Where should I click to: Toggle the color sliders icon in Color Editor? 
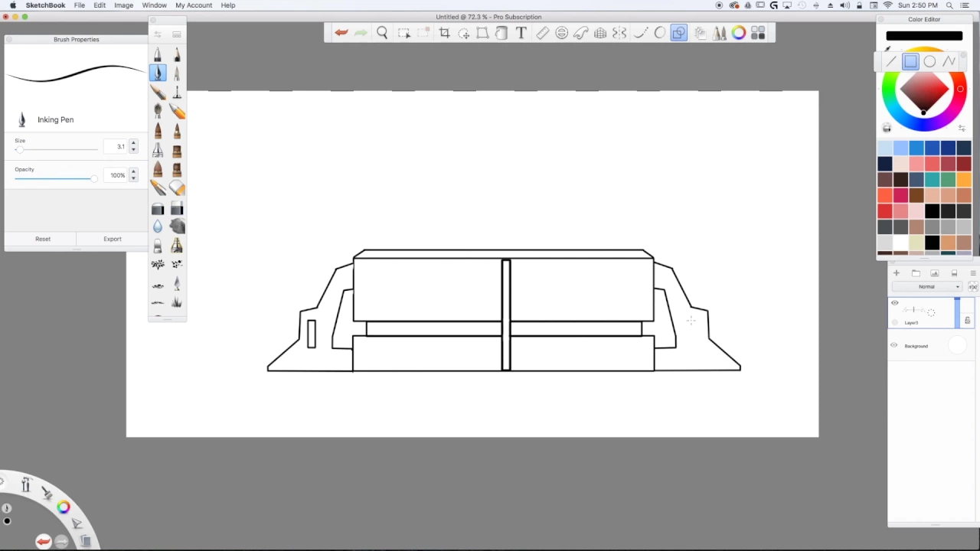(962, 128)
